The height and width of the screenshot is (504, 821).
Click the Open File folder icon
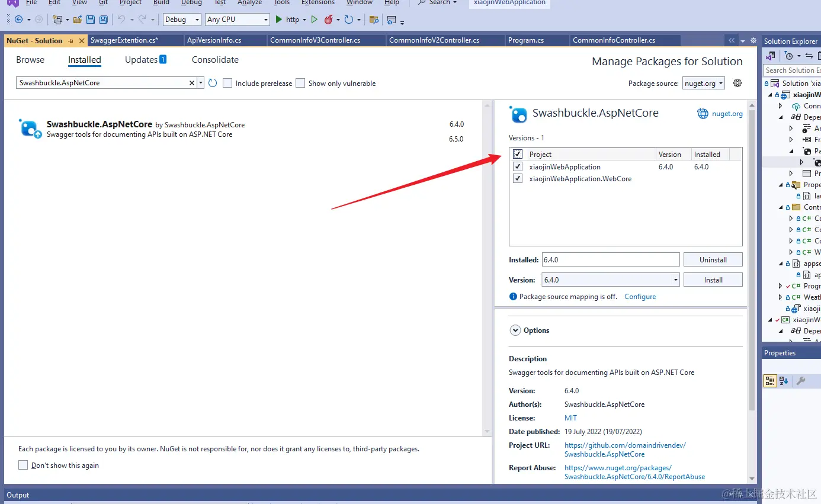pyautogui.click(x=78, y=20)
